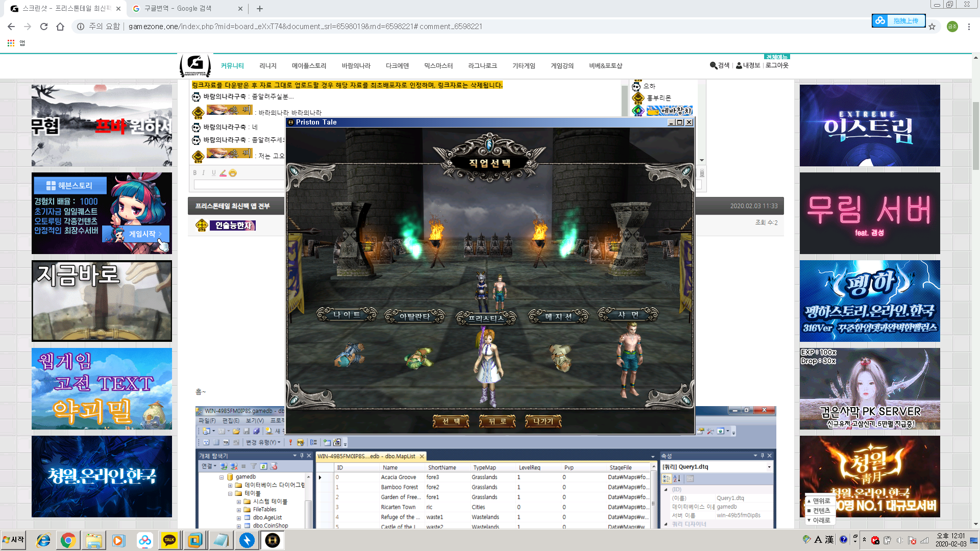This screenshot has height=551, width=980.
Task: Open the 메이플스토리 menu item
Action: 309,66
